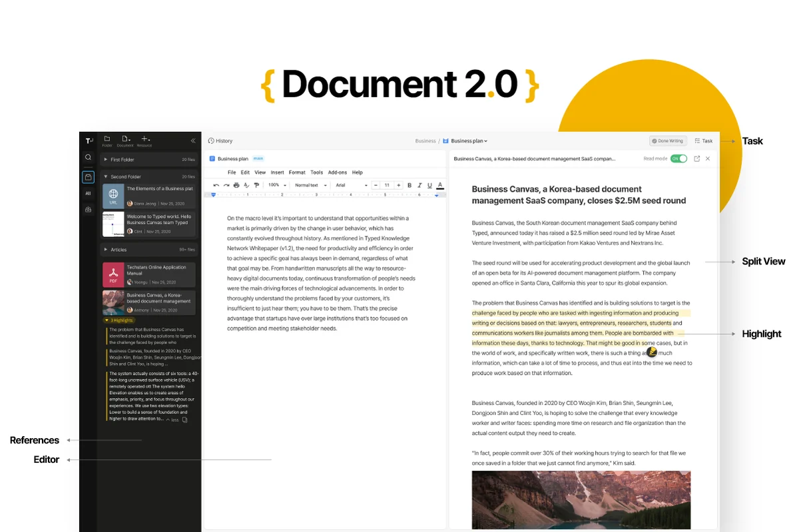This screenshot has width=799, height=532.
Task: Undo the last edit in editor toolbar
Action: [x=216, y=185]
